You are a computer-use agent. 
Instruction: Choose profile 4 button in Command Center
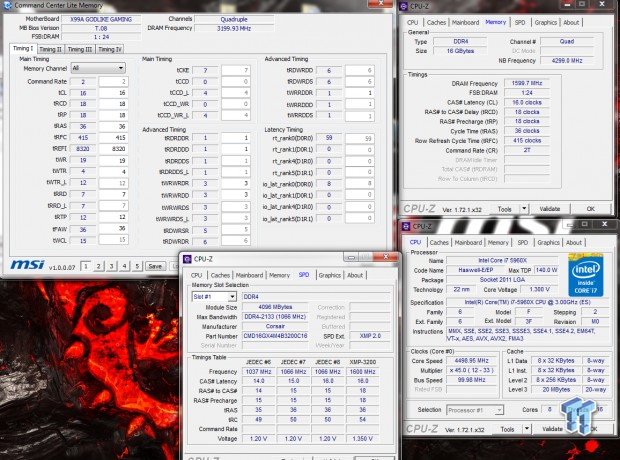tap(124, 266)
